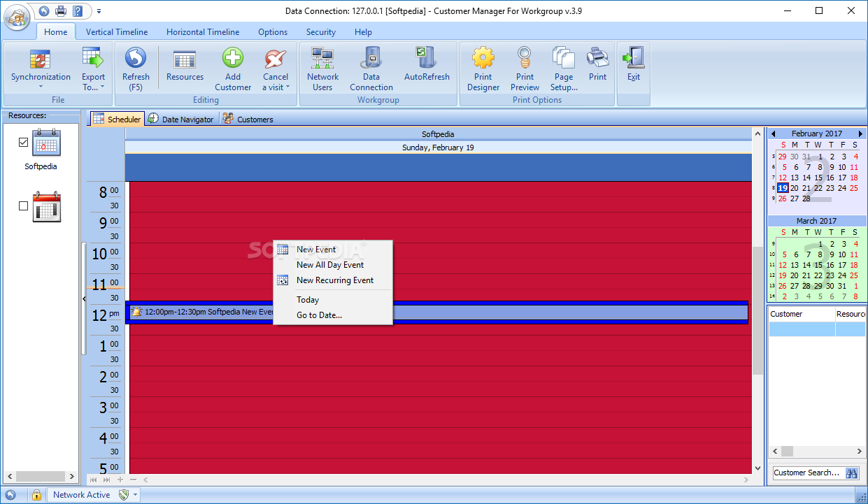The image size is (868, 504).
Task: Click the printer icon in quick access toolbar
Action: [61, 10]
